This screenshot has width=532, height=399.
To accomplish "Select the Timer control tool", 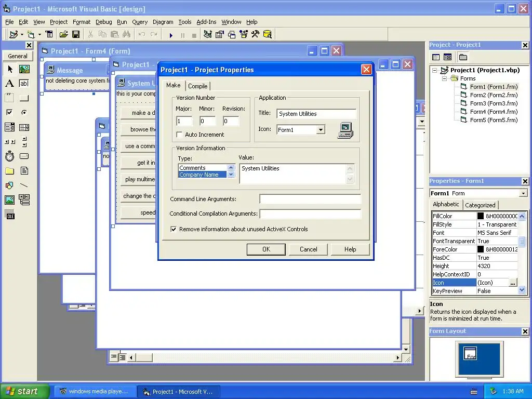I will (x=10, y=156).
